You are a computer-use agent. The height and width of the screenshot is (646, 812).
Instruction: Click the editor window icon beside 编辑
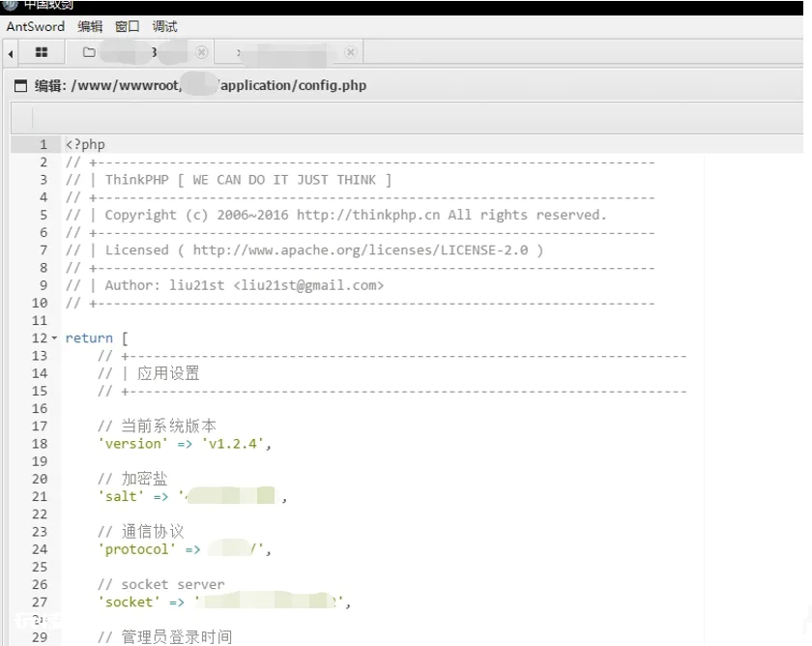tap(20, 85)
